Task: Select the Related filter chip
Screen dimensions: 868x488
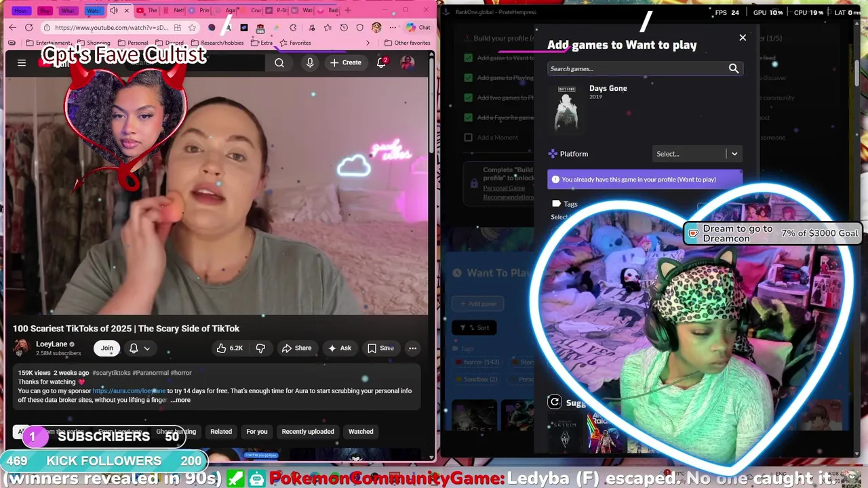Action: point(221,432)
